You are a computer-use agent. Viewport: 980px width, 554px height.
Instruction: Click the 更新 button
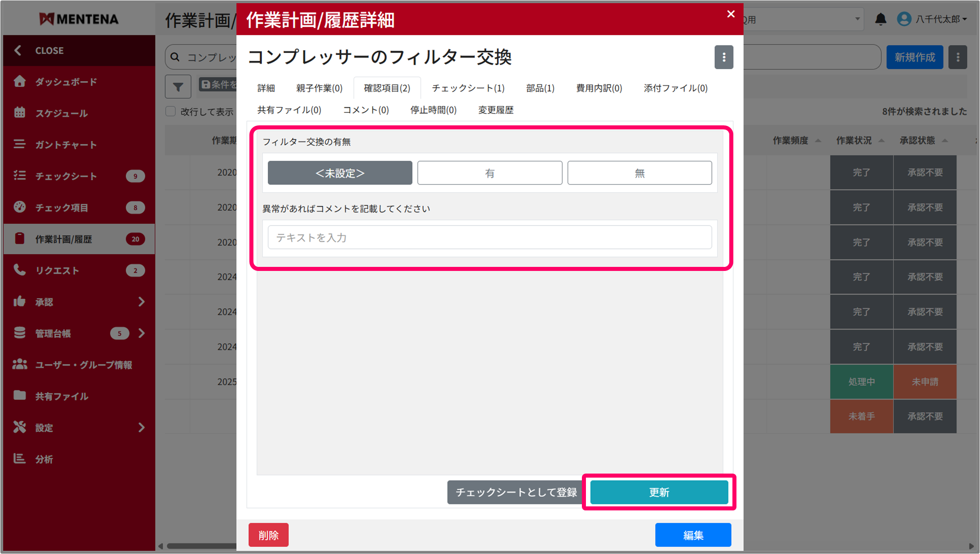(x=659, y=492)
